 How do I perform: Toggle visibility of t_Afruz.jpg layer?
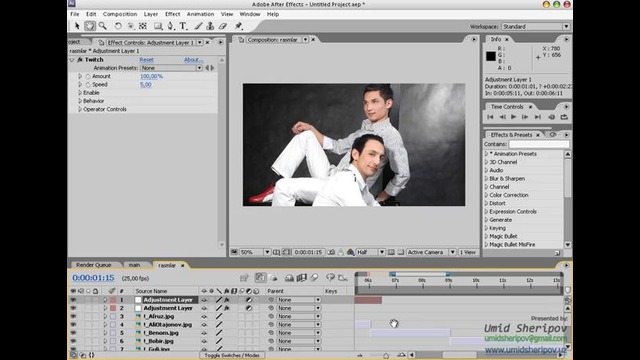73,316
